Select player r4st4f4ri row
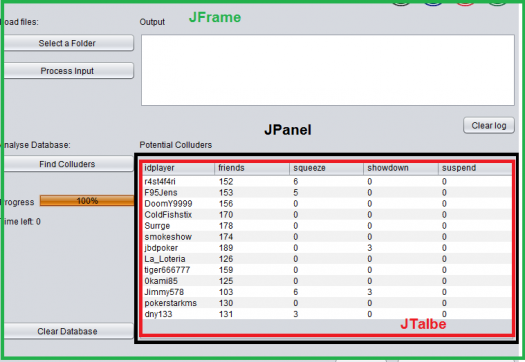525x362 pixels. [327, 182]
